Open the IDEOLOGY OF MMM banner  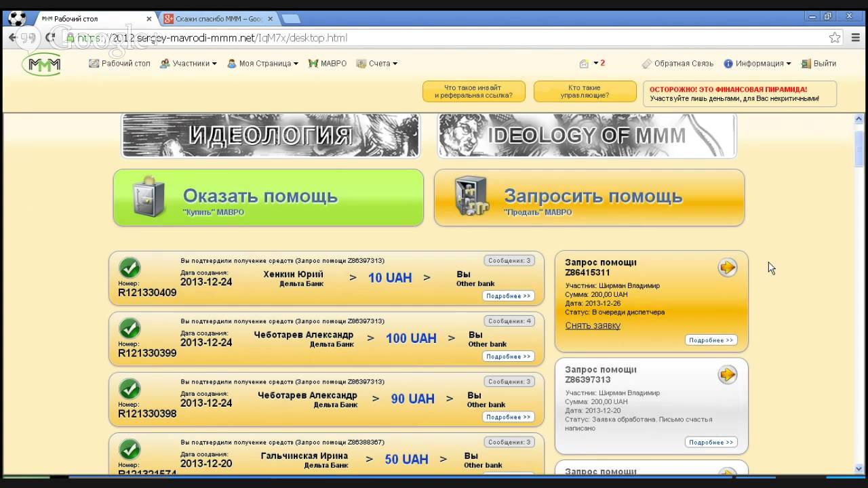coord(587,136)
